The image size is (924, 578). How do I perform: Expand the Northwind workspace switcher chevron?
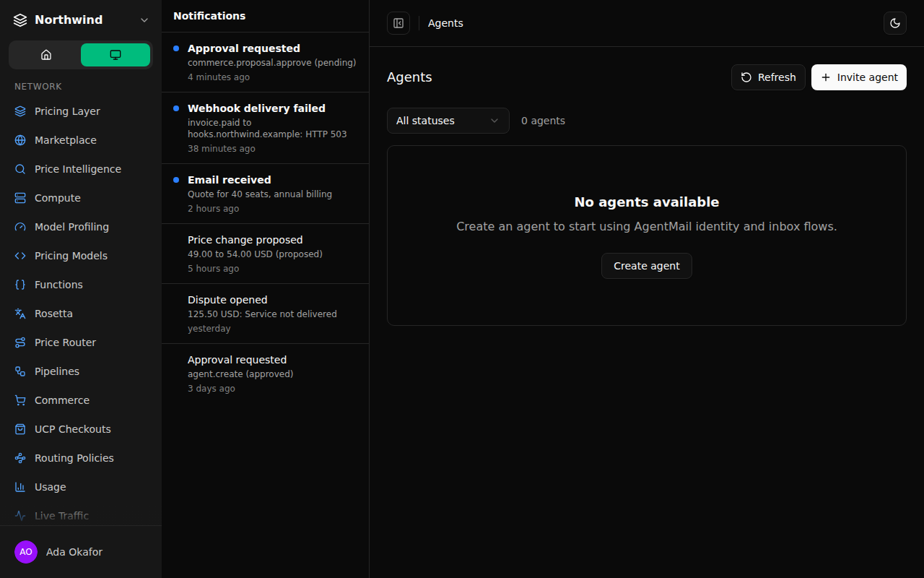pos(144,20)
